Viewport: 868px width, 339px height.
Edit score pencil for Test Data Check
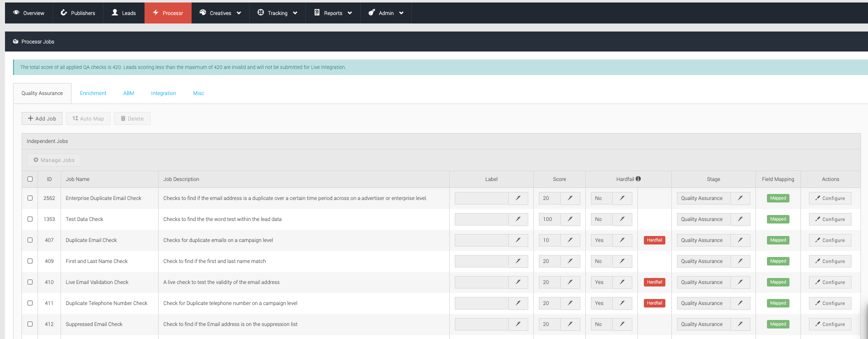[x=570, y=219]
